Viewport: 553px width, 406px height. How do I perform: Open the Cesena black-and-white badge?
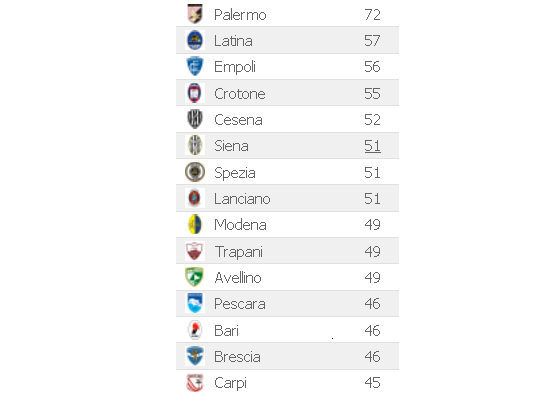(x=195, y=119)
